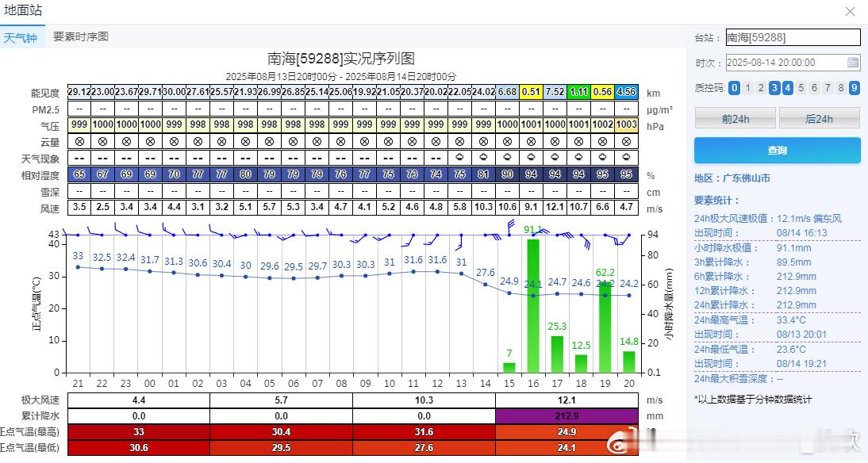The image size is (868, 463).
Task: Click the 前24h button
Action: tap(735, 119)
